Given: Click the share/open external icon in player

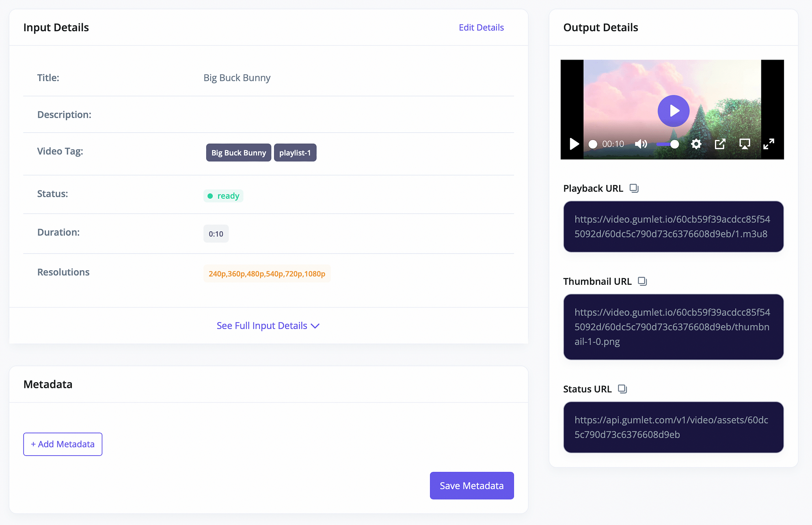Looking at the screenshot, I should click(720, 144).
